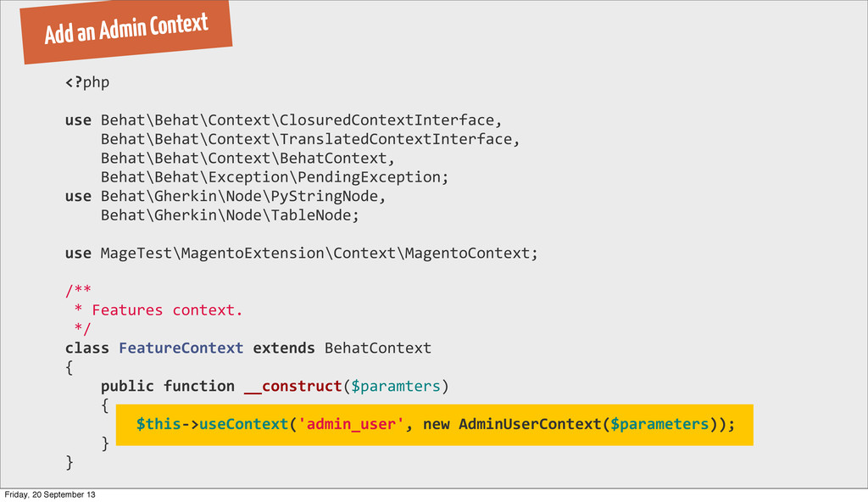Click the __construct function name
The width and height of the screenshot is (868, 502).
click(292, 386)
